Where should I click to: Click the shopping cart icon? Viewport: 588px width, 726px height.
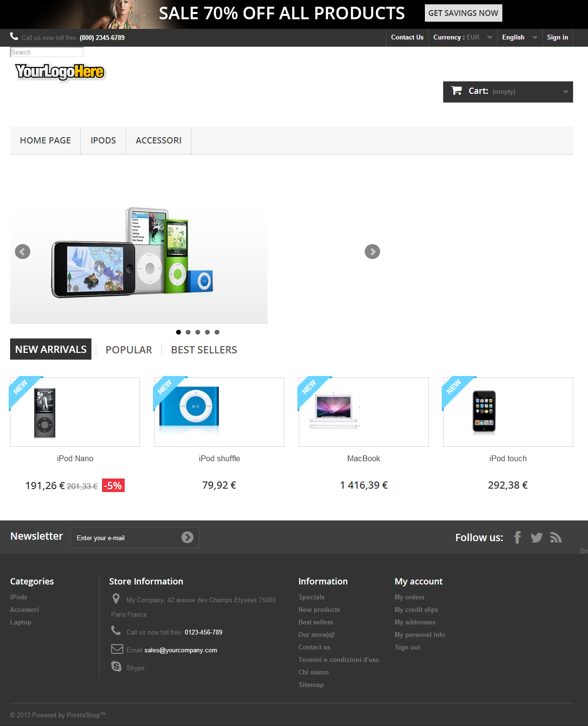(457, 91)
